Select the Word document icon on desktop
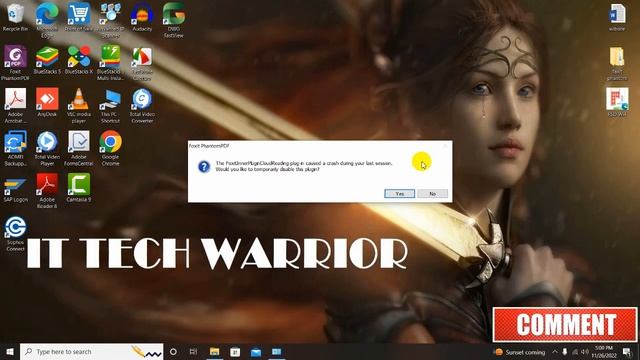 click(x=617, y=18)
